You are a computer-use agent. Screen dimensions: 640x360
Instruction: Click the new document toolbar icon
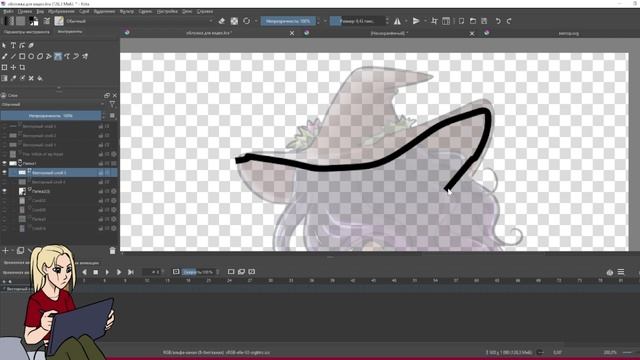click(461, 21)
